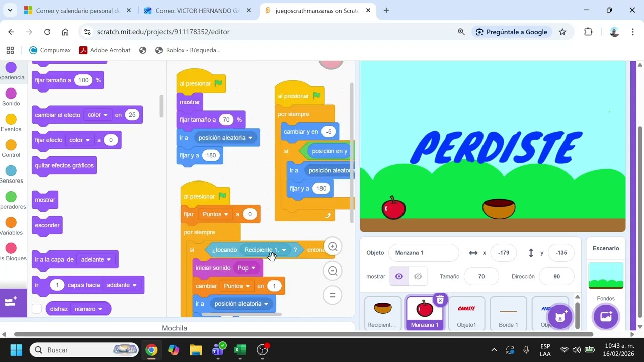Viewport: 644px width, 362px height.
Task: Click the apps grid shortcut in bookmarks bar
Action: tap(10, 50)
